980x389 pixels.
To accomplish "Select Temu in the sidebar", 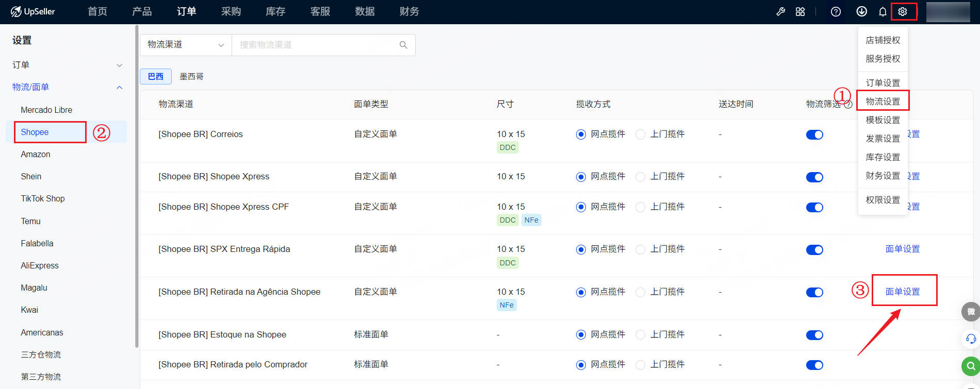I will 30,221.
